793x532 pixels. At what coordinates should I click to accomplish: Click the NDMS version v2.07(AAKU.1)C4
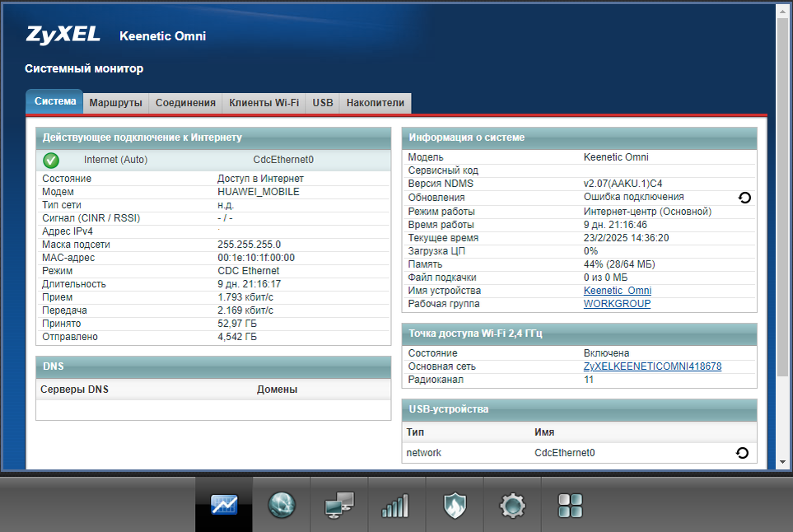[x=623, y=184]
